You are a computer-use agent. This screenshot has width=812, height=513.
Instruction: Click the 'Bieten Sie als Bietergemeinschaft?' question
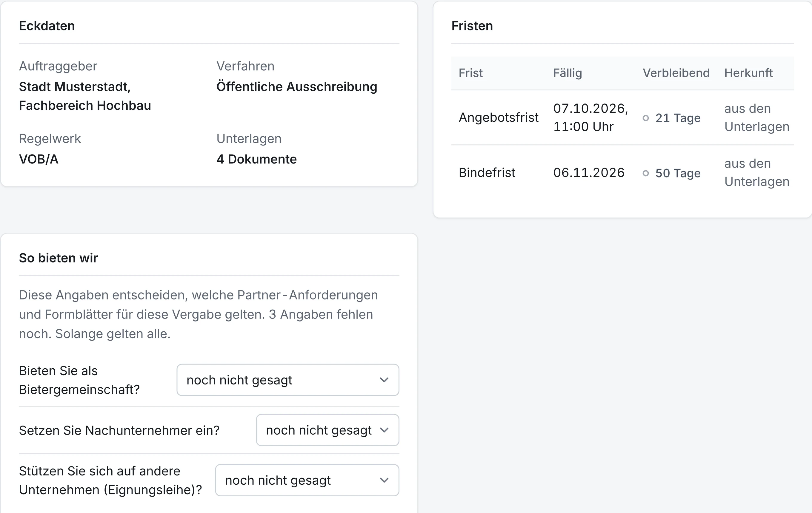pyautogui.click(x=79, y=380)
